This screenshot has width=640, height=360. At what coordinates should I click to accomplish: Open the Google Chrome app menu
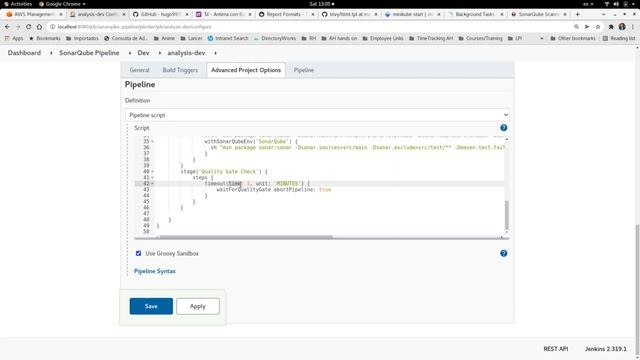62,4
